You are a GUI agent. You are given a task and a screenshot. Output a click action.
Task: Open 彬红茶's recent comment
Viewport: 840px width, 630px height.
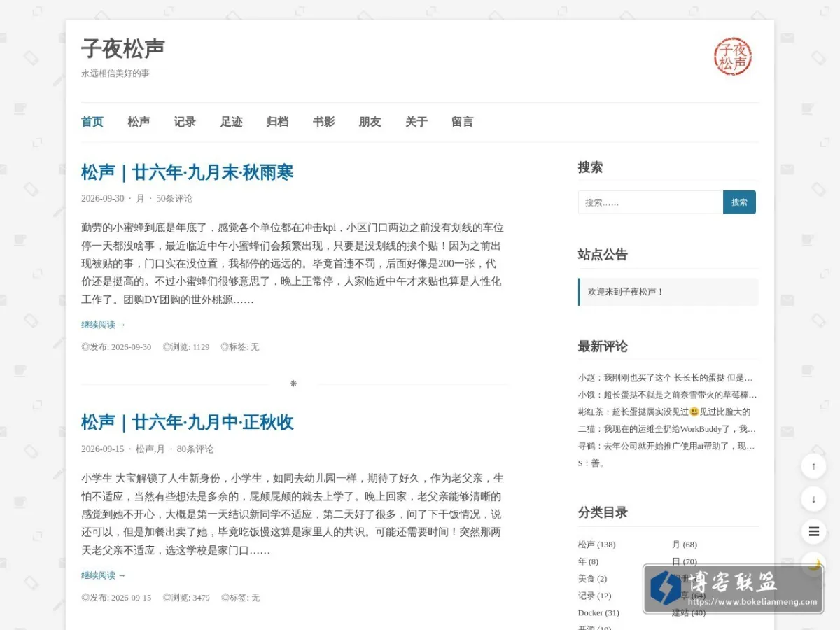pos(664,412)
